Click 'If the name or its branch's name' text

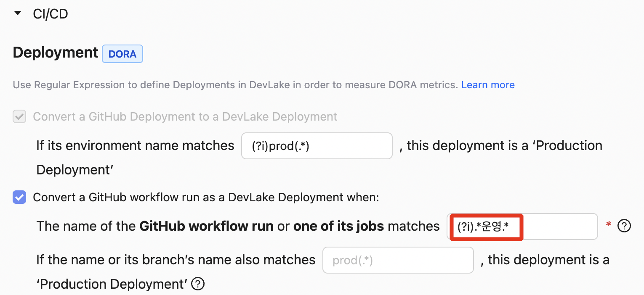click(176, 260)
